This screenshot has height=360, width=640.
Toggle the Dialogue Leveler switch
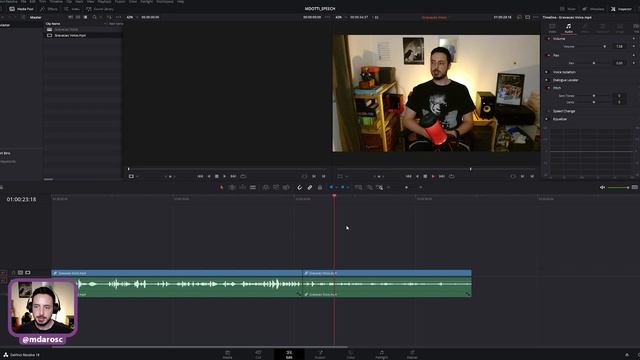pyautogui.click(x=547, y=80)
